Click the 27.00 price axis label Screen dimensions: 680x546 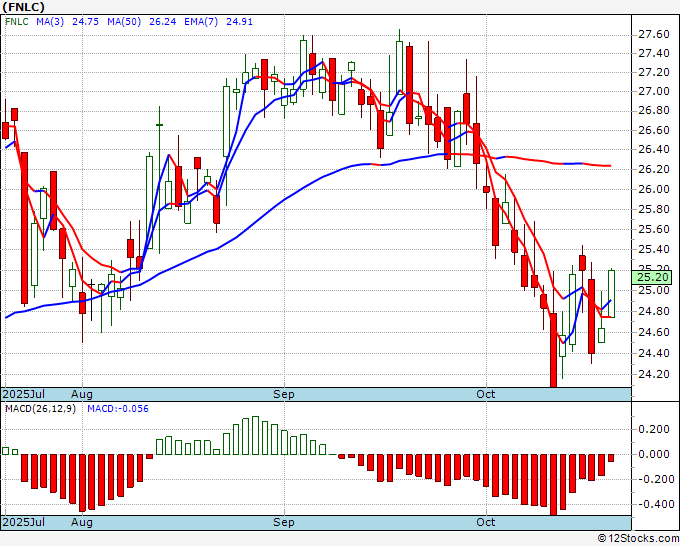pos(654,91)
